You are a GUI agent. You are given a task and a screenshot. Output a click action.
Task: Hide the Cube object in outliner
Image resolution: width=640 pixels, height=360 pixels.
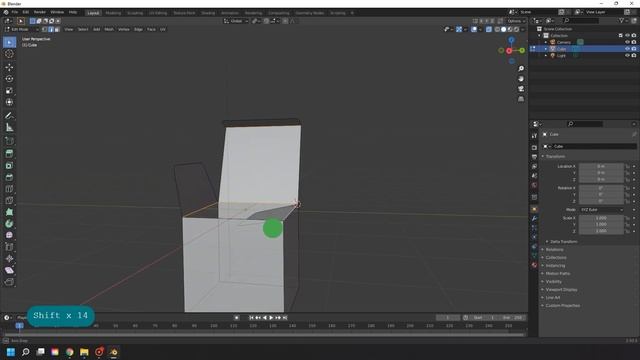pyautogui.click(x=627, y=49)
